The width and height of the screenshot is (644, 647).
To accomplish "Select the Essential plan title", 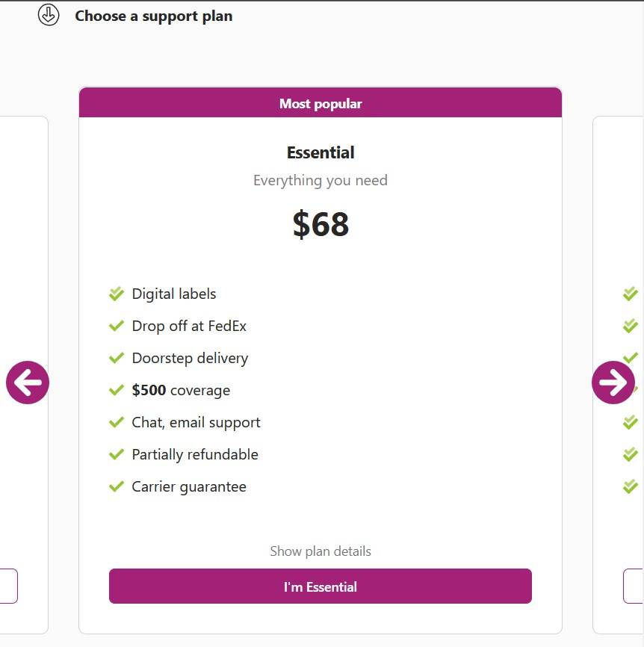I will (321, 152).
